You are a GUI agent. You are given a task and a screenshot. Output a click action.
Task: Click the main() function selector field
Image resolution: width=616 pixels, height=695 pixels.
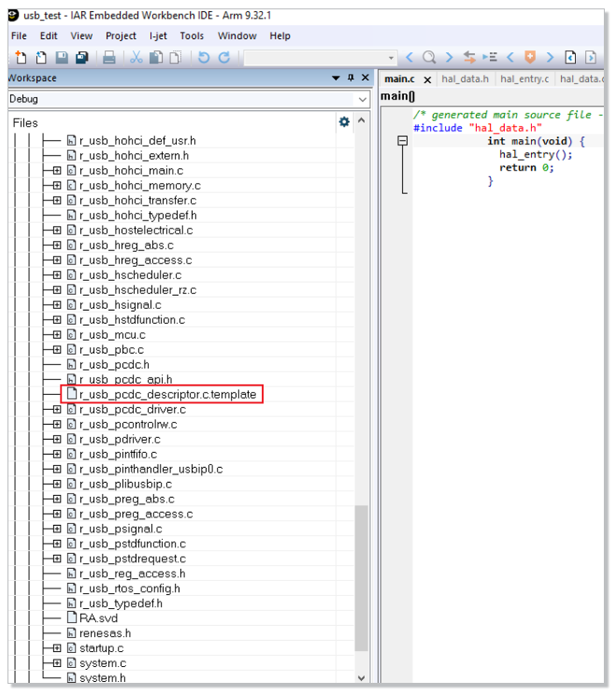pyautogui.click(x=492, y=96)
